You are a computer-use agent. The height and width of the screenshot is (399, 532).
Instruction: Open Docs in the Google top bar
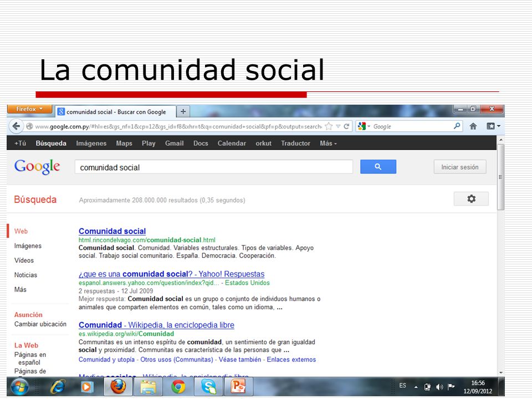[x=201, y=143]
